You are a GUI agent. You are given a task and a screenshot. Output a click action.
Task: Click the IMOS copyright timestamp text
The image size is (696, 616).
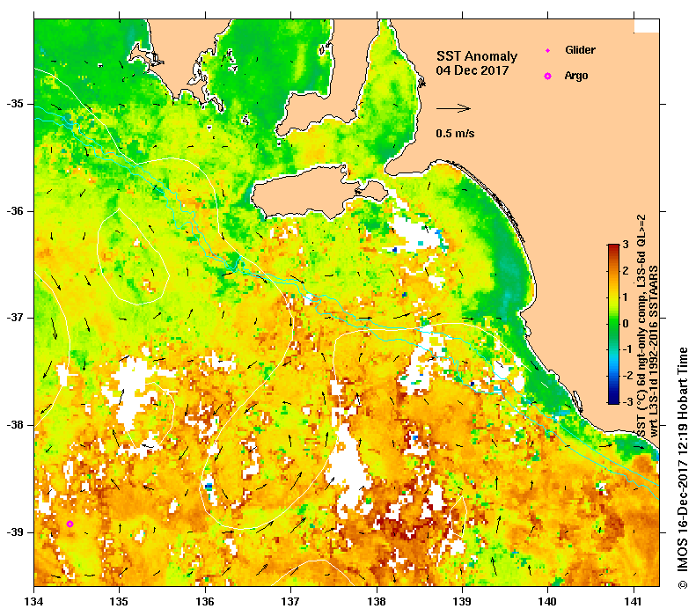(682, 468)
